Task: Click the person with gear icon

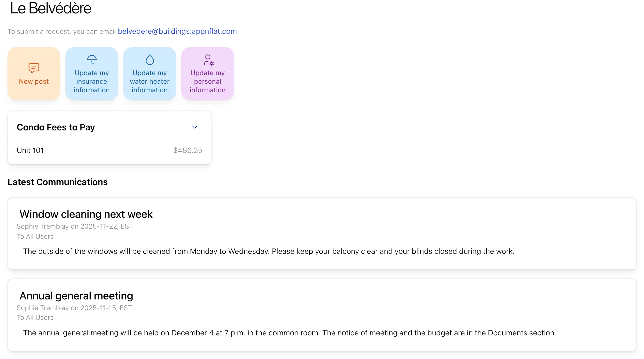Action: pyautogui.click(x=208, y=60)
